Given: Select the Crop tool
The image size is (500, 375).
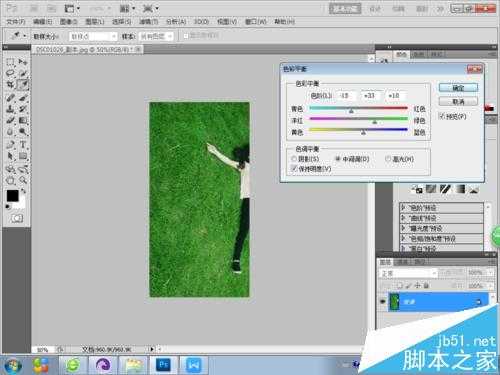Looking at the screenshot, I should coord(10,85).
